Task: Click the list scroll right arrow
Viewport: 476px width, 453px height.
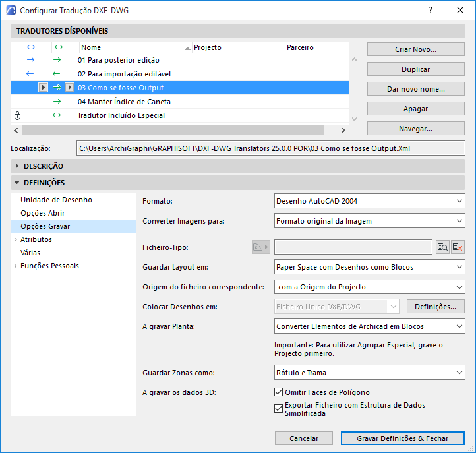Action: [x=343, y=131]
